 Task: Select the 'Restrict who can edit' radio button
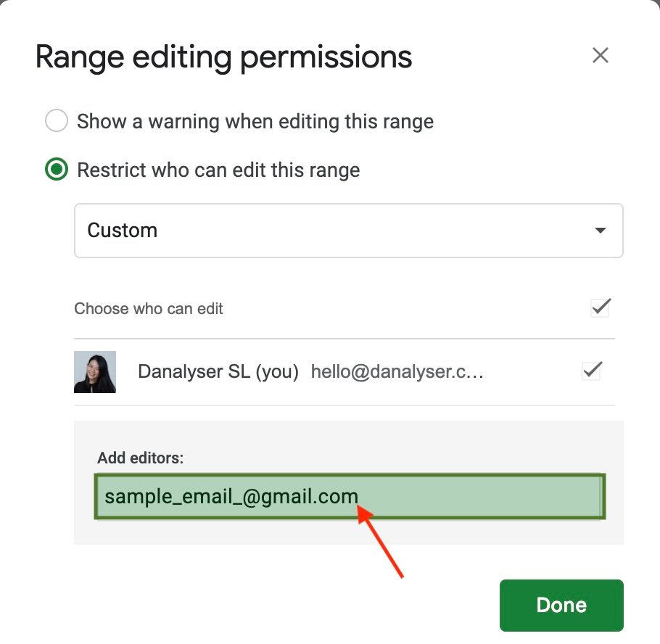[57, 170]
